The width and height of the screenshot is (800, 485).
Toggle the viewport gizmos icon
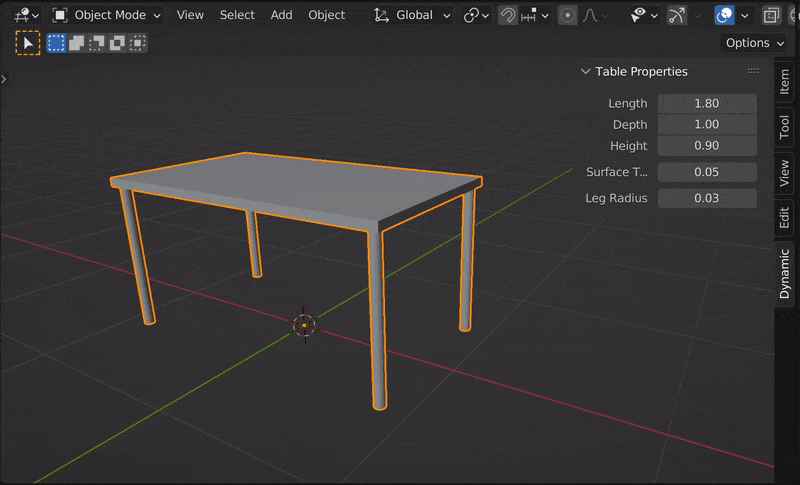point(677,15)
